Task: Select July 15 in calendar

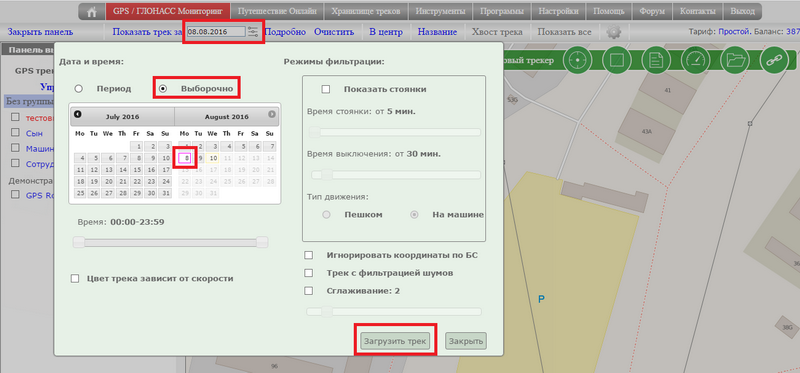Action: 137,170
